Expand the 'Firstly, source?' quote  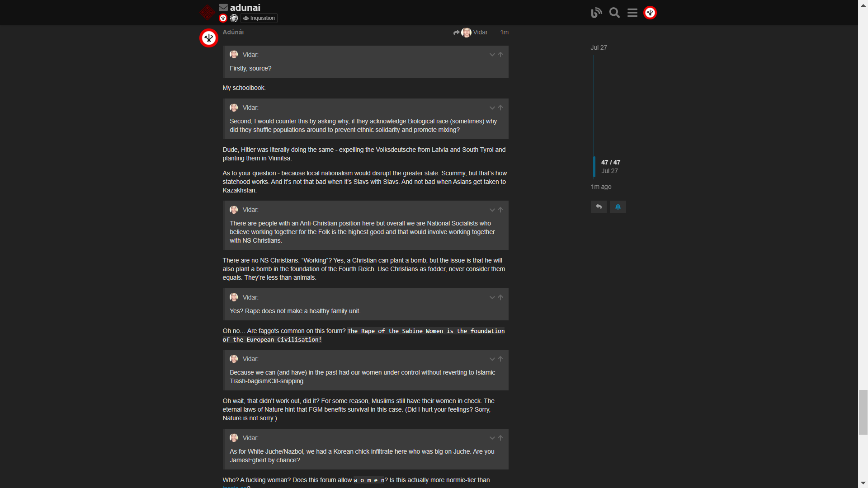click(492, 55)
